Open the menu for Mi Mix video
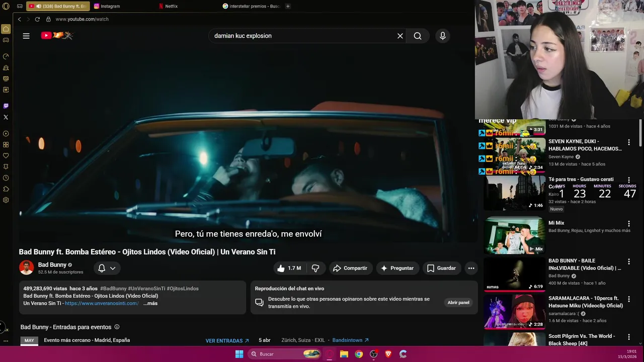Image resolution: width=644 pixels, height=362 pixels. pos(629,224)
